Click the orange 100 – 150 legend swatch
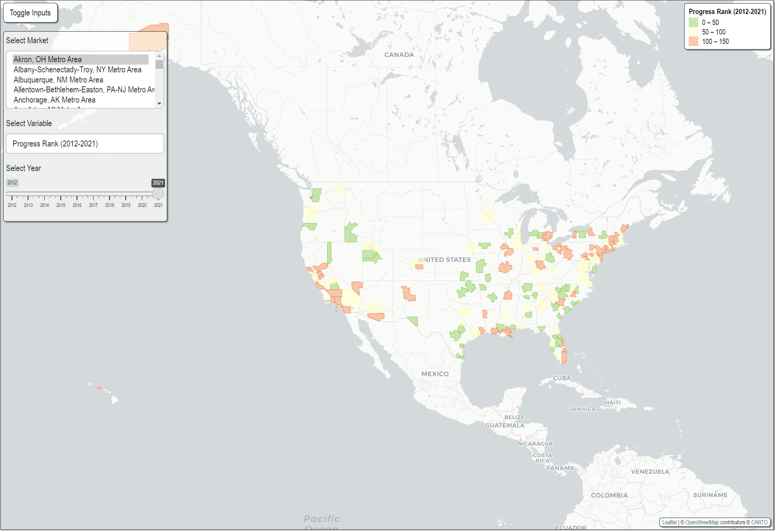The image size is (777, 532). tap(693, 41)
